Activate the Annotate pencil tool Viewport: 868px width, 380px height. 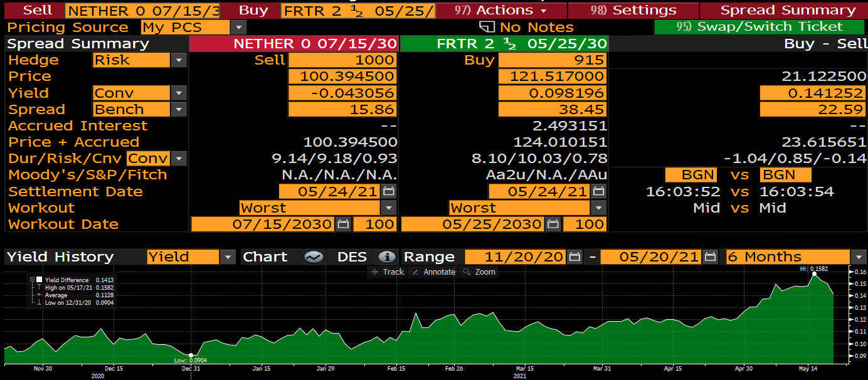(416, 272)
